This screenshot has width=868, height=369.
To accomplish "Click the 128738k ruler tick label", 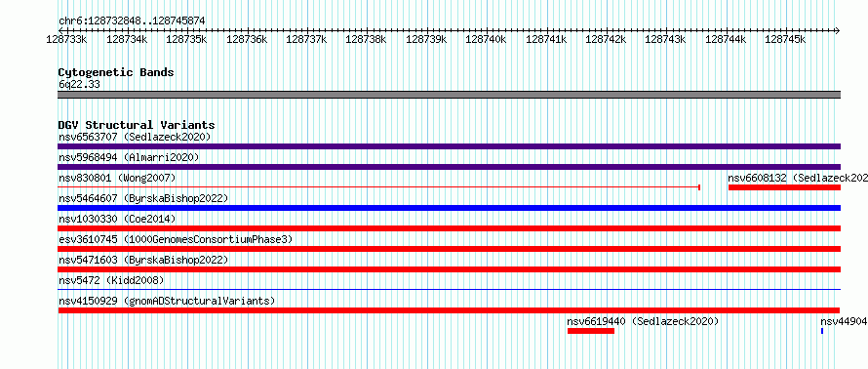I will tap(366, 39).
